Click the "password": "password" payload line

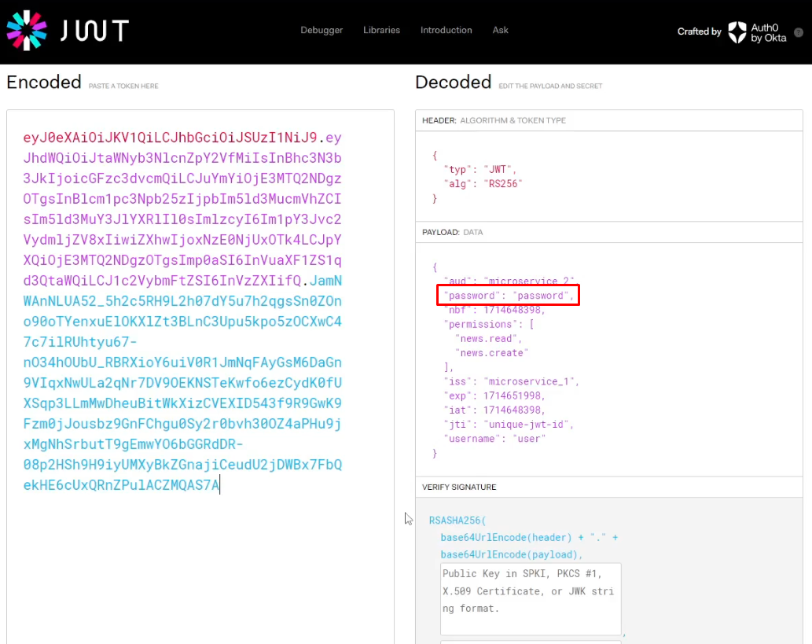coord(509,296)
